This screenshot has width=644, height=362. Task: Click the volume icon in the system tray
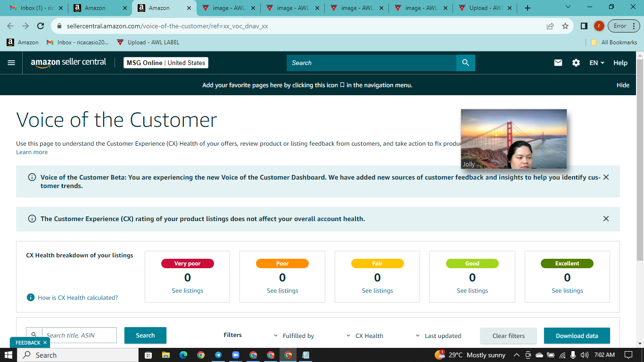click(585, 355)
